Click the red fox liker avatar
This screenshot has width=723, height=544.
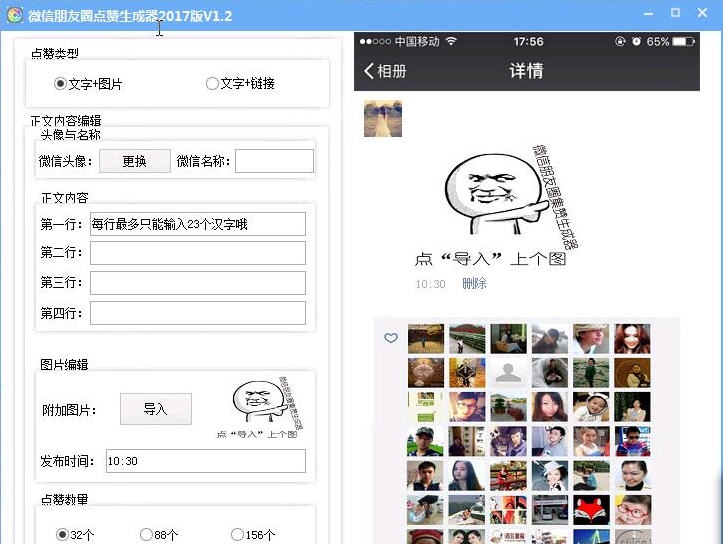click(x=591, y=510)
